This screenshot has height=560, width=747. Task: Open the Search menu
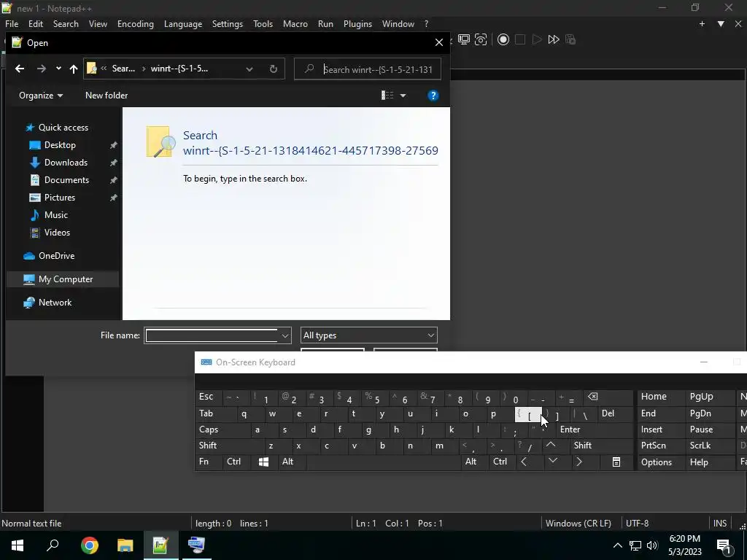[x=66, y=24]
